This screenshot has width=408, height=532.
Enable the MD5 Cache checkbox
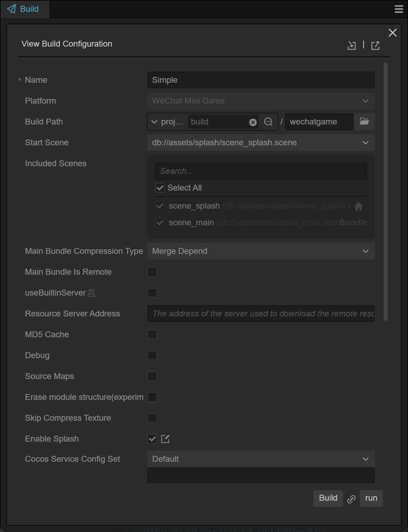click(152, 334)
